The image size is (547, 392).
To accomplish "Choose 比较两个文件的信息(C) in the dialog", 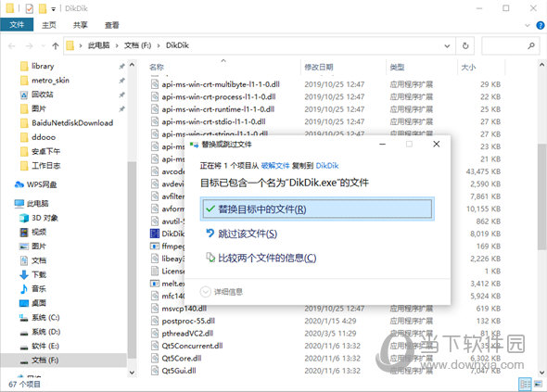I will pyautogui.click(x=267, y=258).
